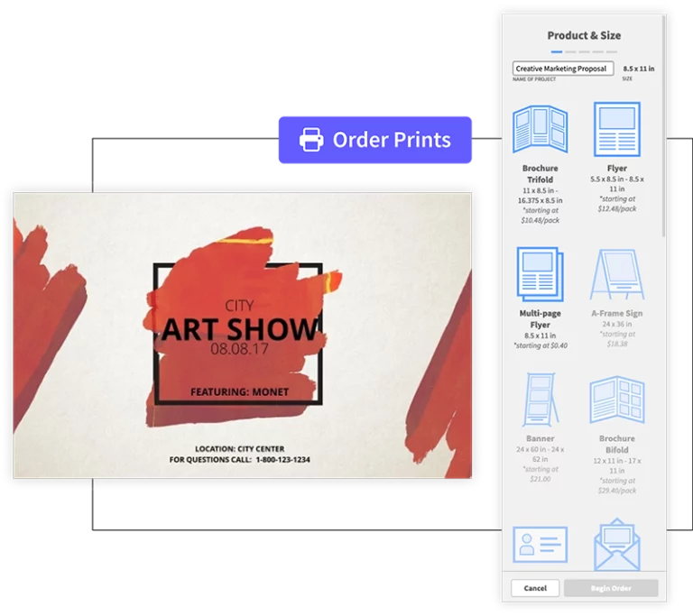Click the Begin Order button
This screenshot has width=693, height=616.
click(x=611, y=588)
